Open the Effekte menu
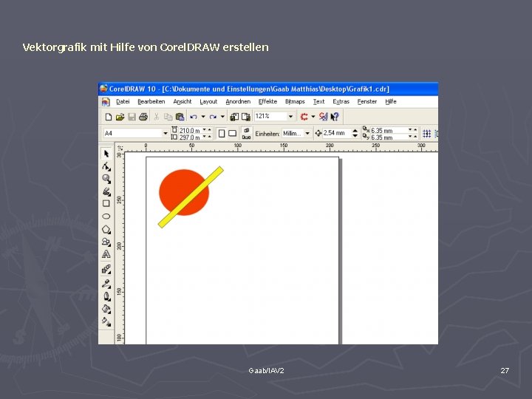 click(267, 101)
